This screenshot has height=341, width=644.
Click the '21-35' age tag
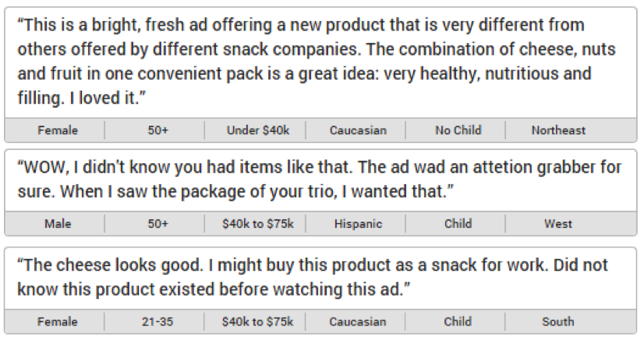(157, 321)
